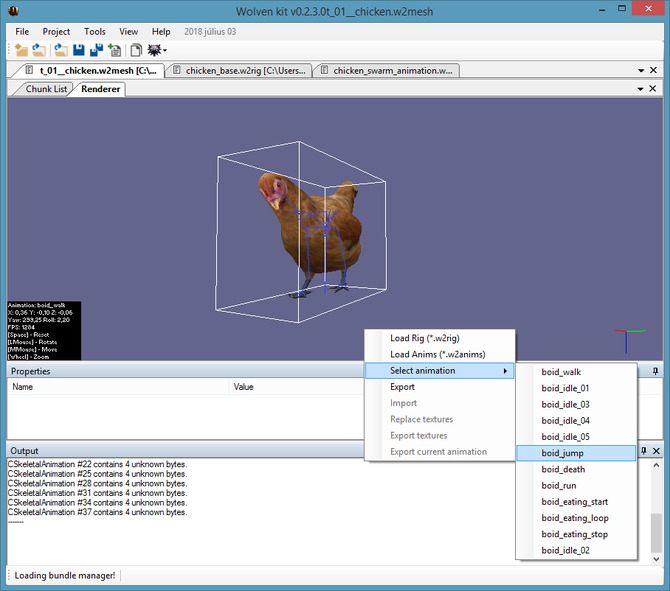Select the boid_walk animation
670x591 pixels.
point(576,372)
